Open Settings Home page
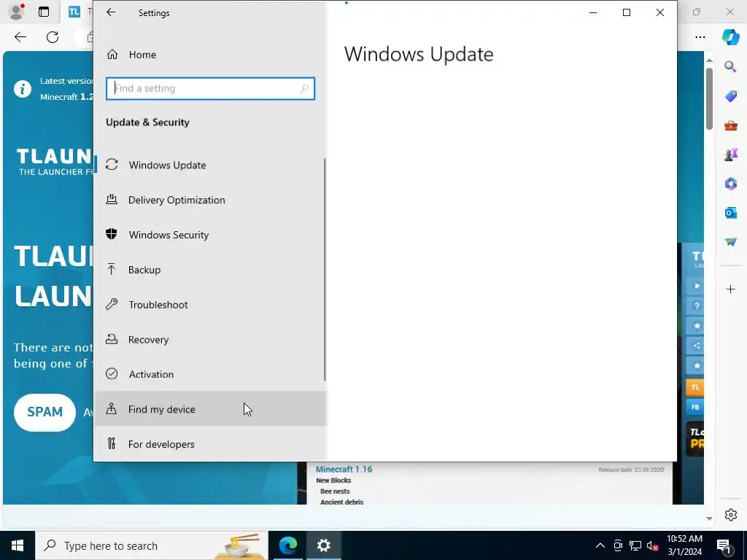Image resolution: width=747 pixels, height=560 pixels. click(x=210, y=55)
